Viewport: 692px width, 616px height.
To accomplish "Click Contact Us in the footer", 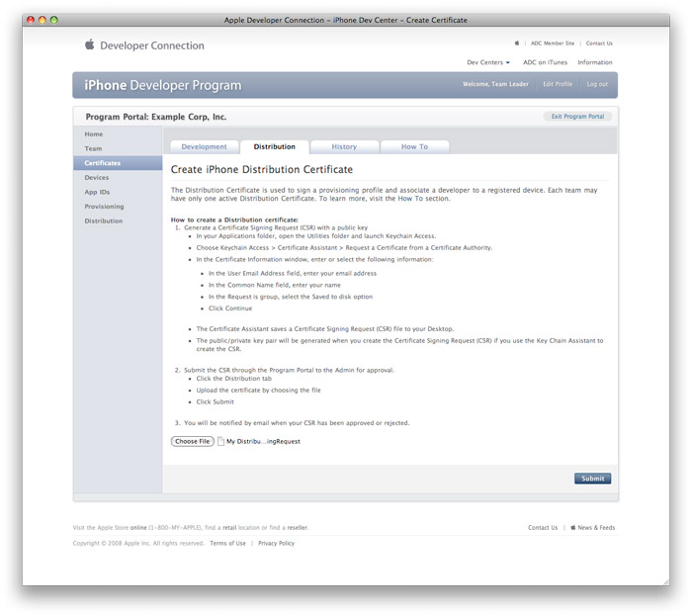I will [x=543, y=527].
